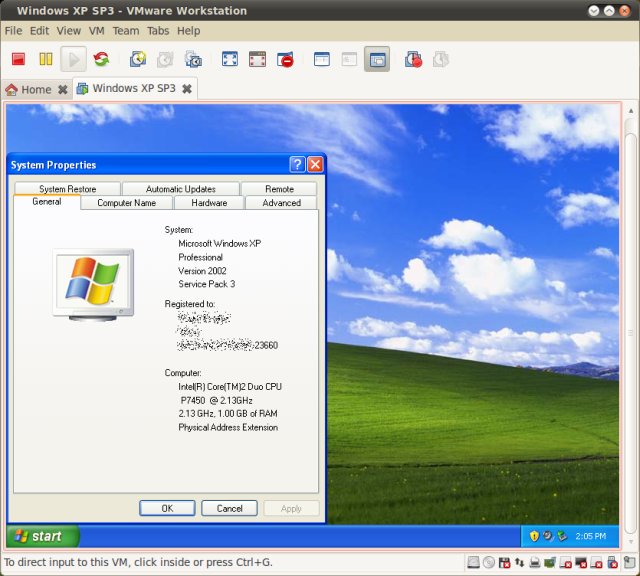This screenshot has height=576, width=640.
Task: Open the View menu
Action: [x=69, y=31]
